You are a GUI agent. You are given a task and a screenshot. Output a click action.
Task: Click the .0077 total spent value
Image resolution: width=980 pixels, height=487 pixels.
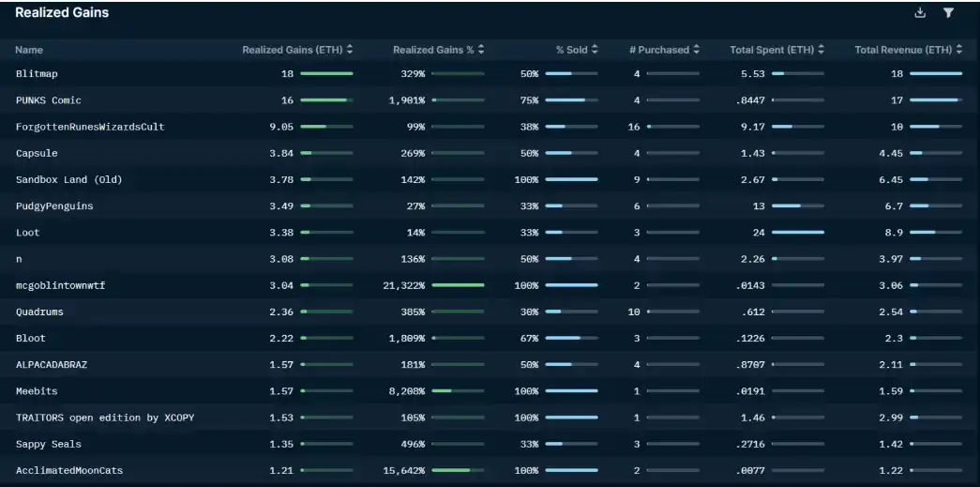pos(750,471)
